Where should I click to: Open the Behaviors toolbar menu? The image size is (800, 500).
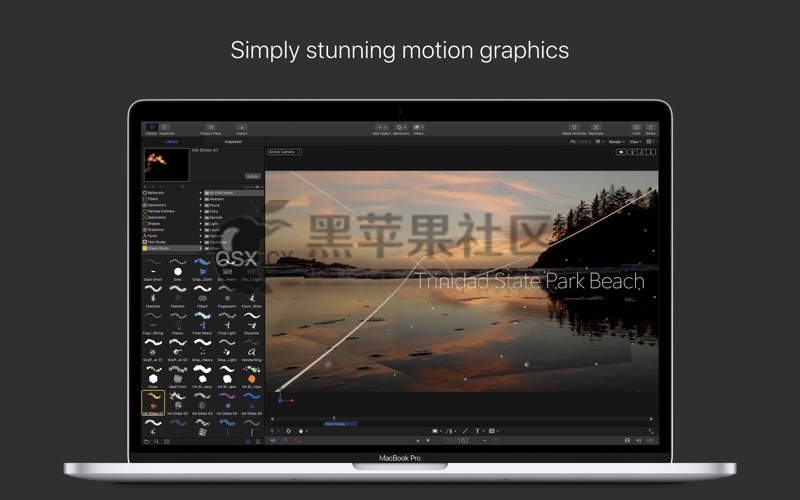[x=401, y=129]
